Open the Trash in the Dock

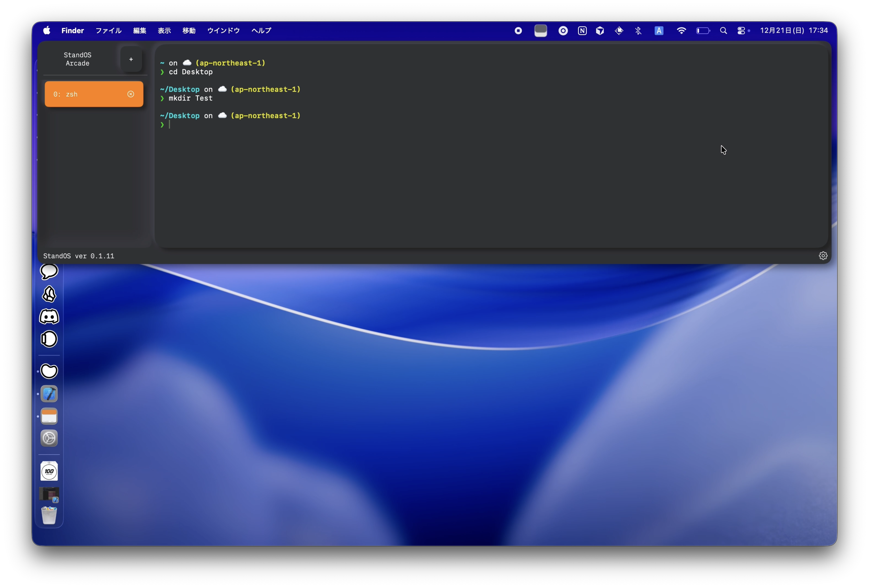point(49,516)
